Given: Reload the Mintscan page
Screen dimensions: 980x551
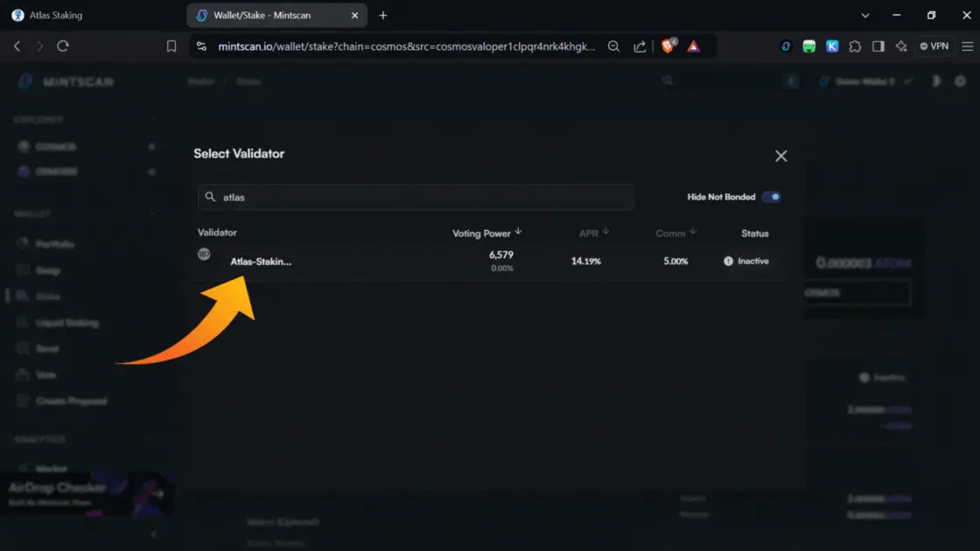Looking at the screenshot, I should (x=63, y=46).
